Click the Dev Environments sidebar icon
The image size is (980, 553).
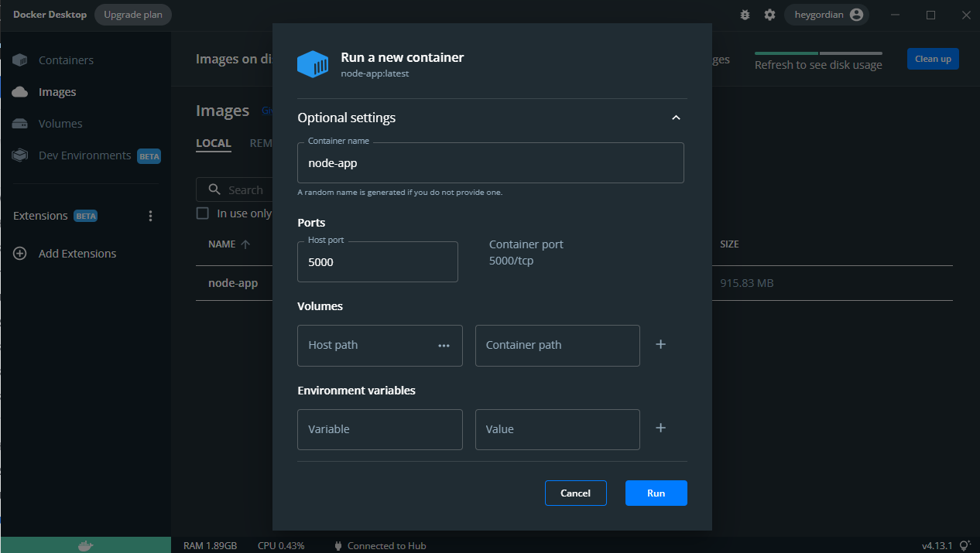(x=20, y=155)
